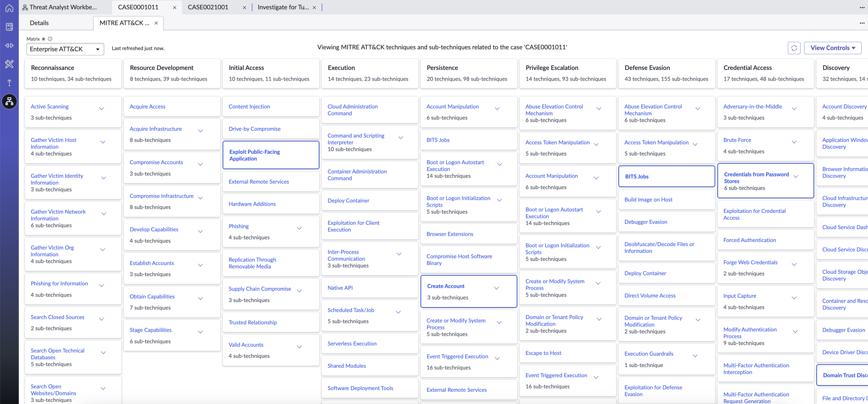Click Threat Analyst Workbench tab icon
This screenshot has height=404, width=868.
(25, 7)
